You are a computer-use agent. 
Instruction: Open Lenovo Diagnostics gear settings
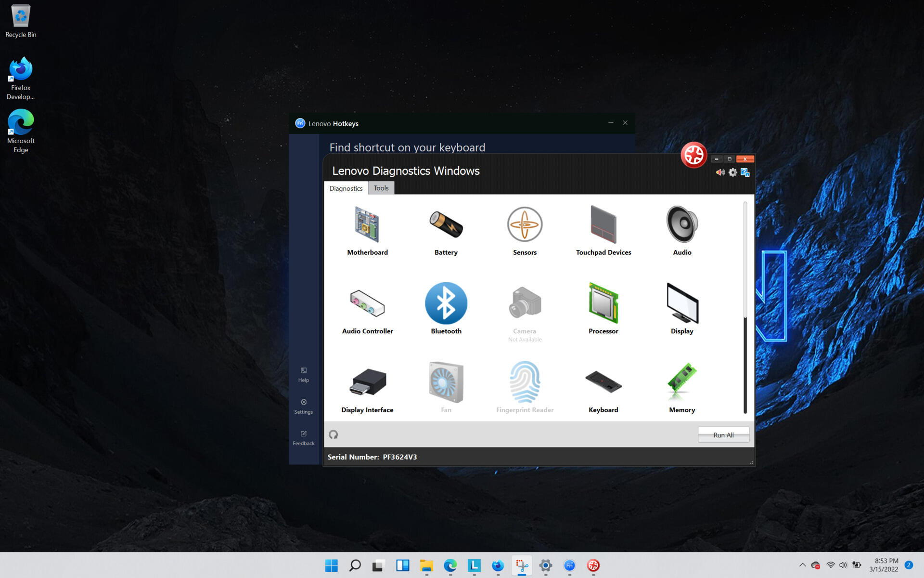tap(732, 172)
